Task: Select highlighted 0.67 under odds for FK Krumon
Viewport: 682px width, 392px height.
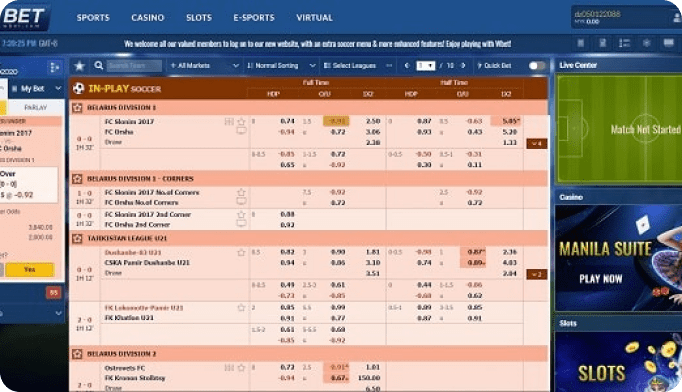Action: [336, 378]
